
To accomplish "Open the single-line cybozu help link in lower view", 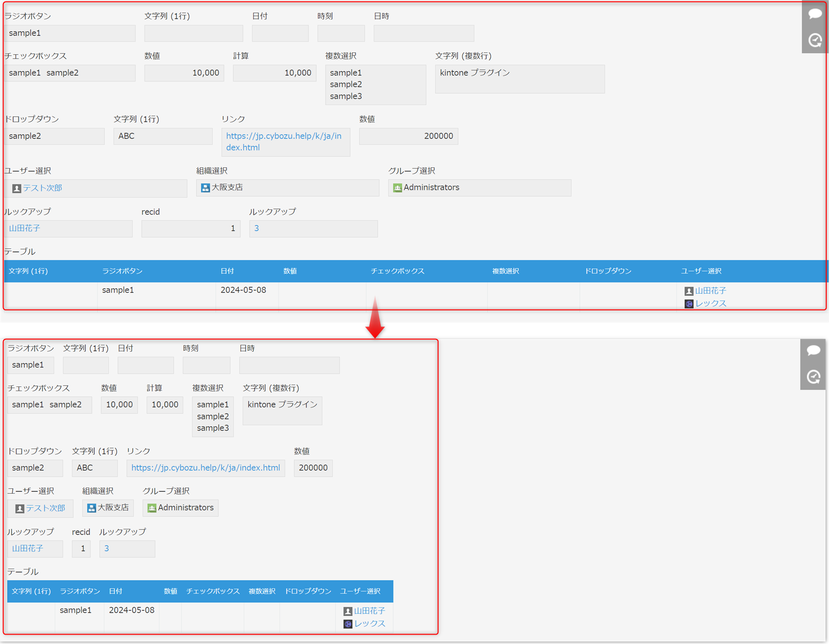I will pyautogui.click(x=206, y=468).
